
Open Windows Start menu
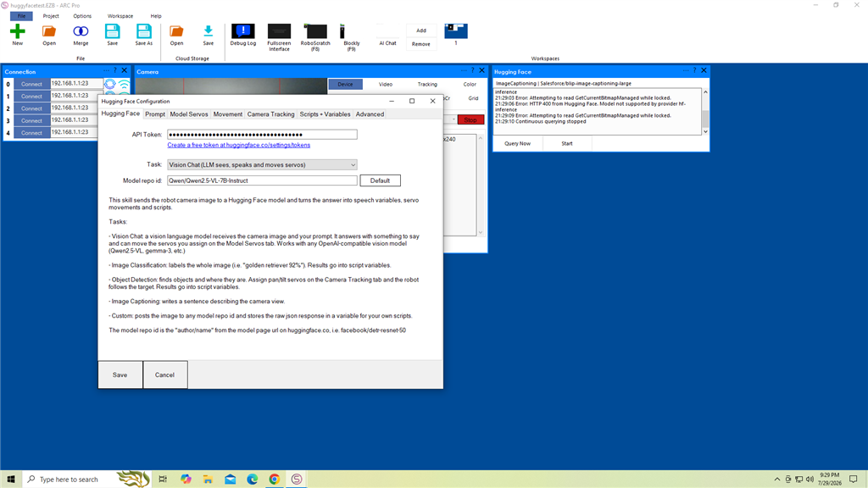pos(11,480)
